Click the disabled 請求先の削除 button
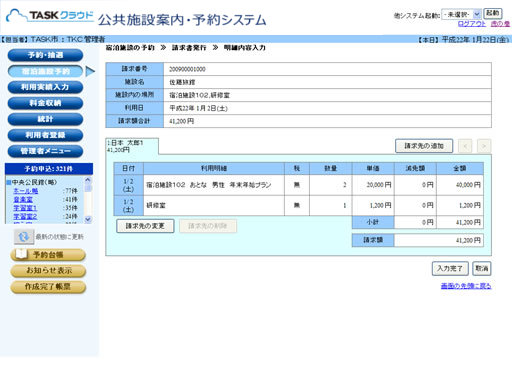Screen dimensions: 512x384 pyautogui.click(x=208, y=226)
